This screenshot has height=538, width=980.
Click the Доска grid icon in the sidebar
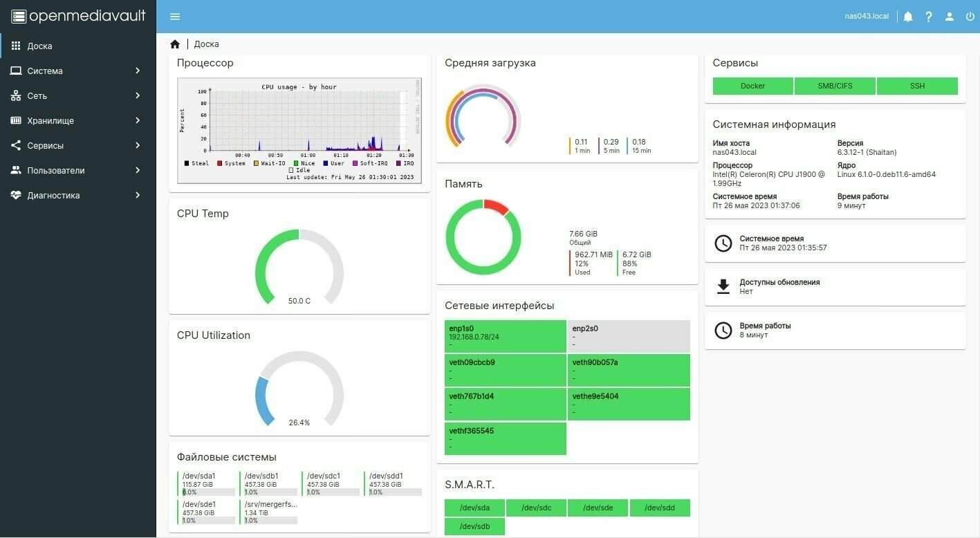[x=16, y=46]
